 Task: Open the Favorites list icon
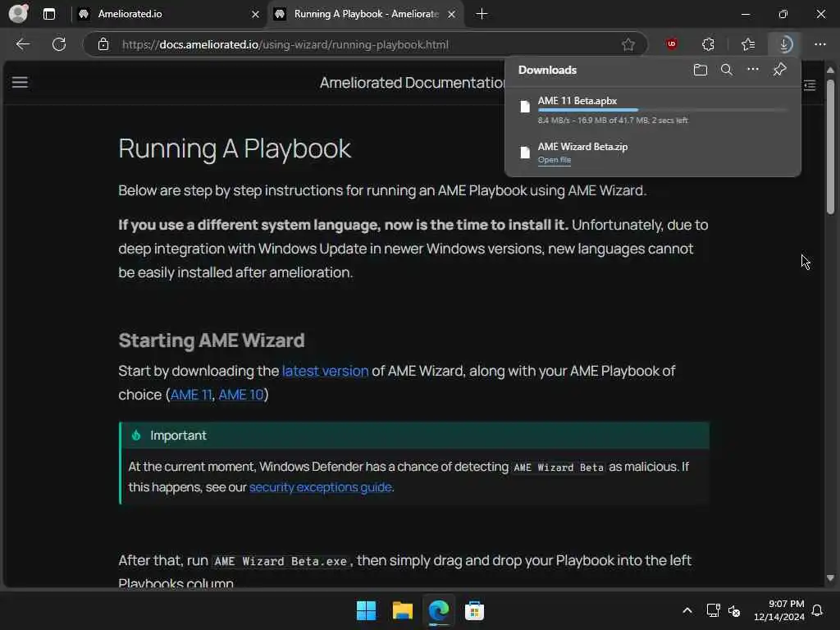click(748, 44)
